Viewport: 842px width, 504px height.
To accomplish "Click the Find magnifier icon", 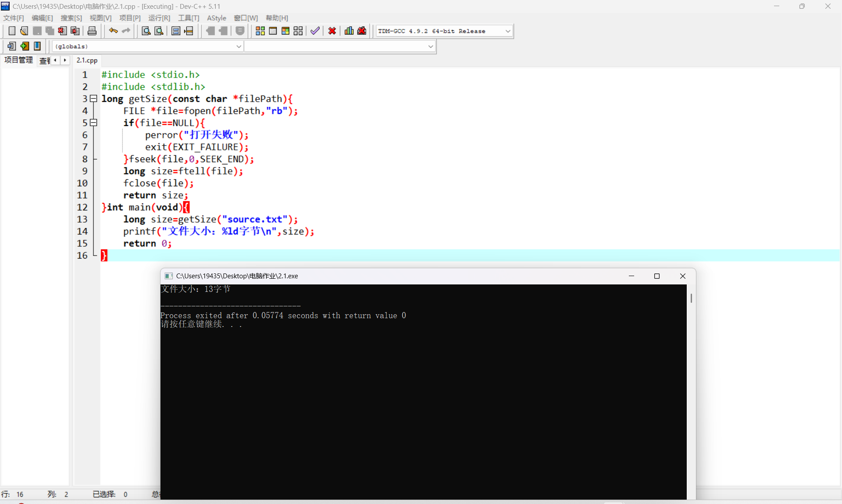I will pyautogui.click(x=146, y=31).
